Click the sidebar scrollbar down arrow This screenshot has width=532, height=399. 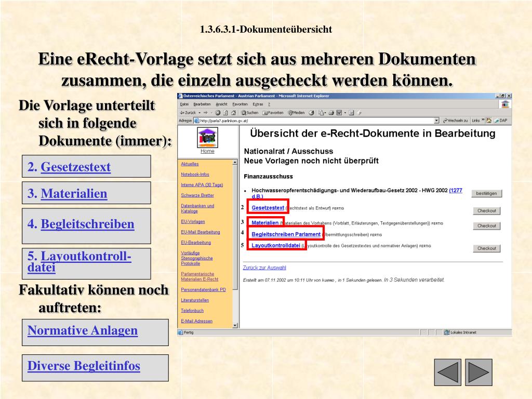click(235, 325)
